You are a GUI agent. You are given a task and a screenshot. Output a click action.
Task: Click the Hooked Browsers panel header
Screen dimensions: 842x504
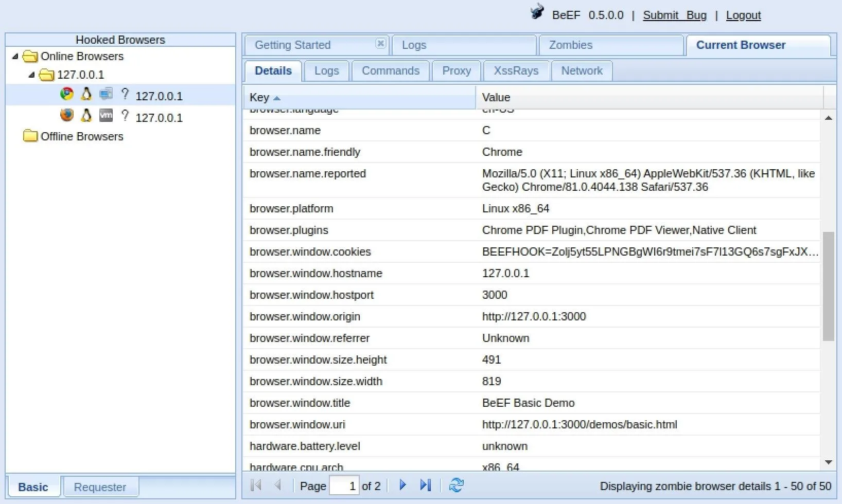(x=120, y=40)
